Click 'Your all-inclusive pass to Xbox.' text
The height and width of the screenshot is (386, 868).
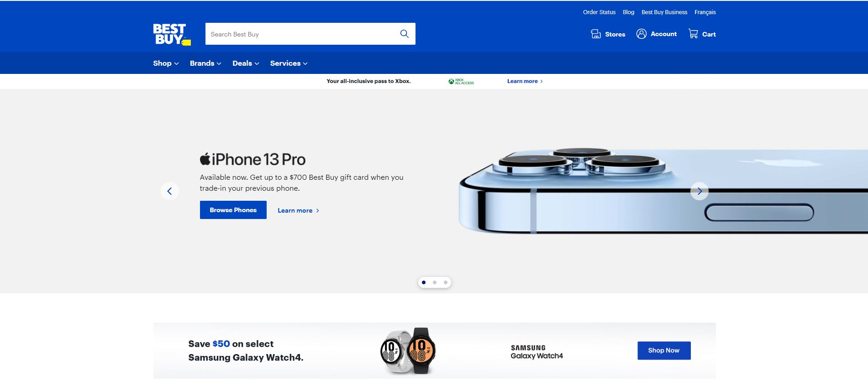pos(368,81)
